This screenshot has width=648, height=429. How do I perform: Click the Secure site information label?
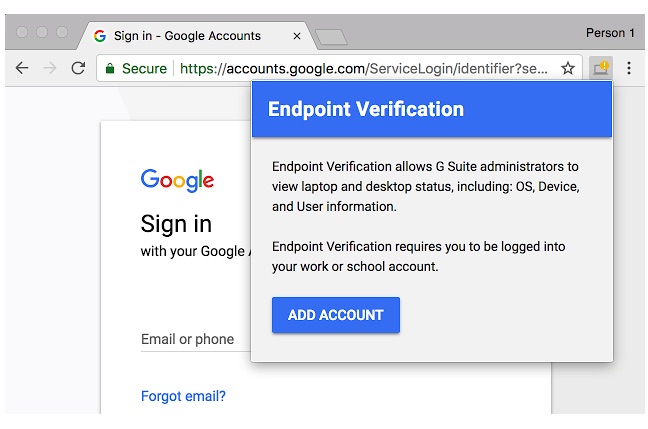coord(144,69)
